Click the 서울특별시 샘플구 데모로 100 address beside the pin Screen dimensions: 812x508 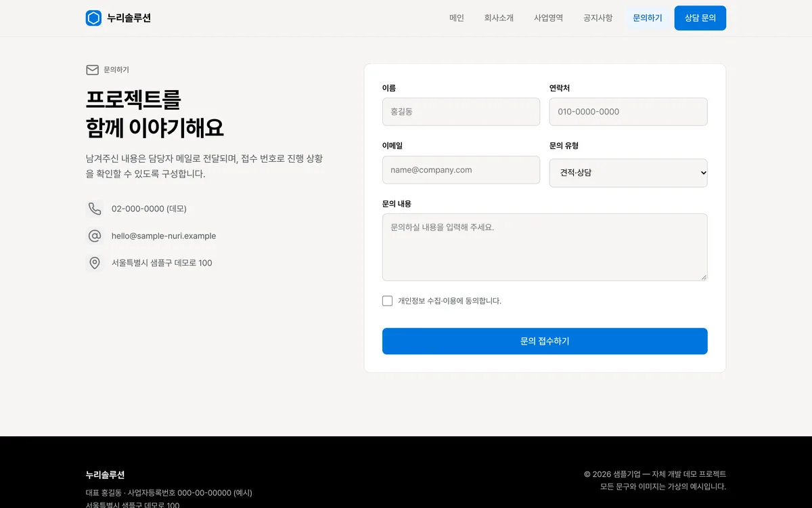(x=162, y=263)
